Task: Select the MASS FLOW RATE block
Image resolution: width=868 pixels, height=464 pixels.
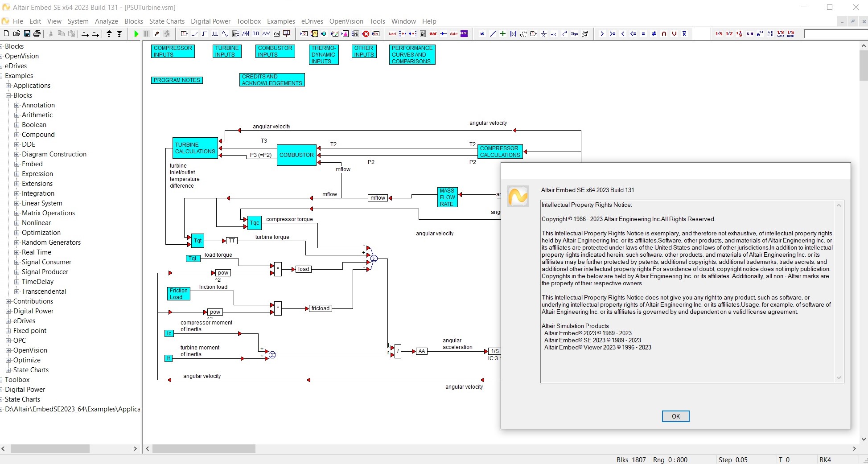Action: pyautogui.click(x=448, y=197)
